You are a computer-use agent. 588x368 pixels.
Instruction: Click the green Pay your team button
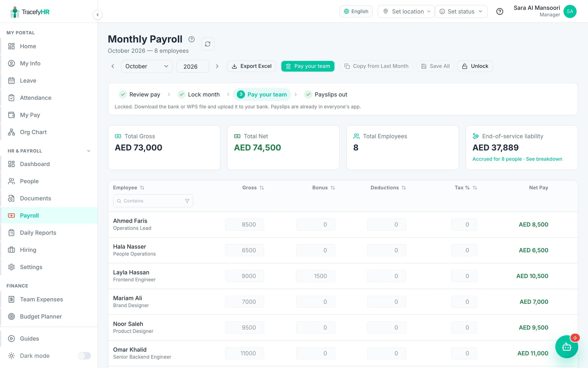[x=308, y=66]
